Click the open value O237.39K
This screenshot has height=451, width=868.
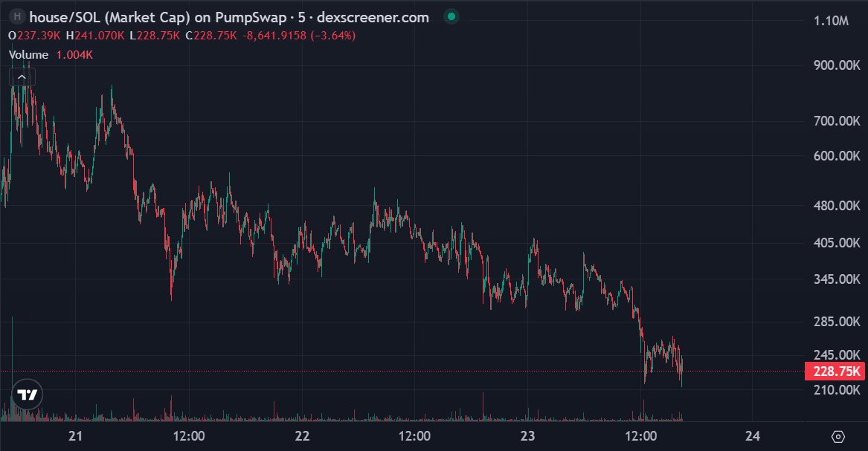[x=34, y=36]
